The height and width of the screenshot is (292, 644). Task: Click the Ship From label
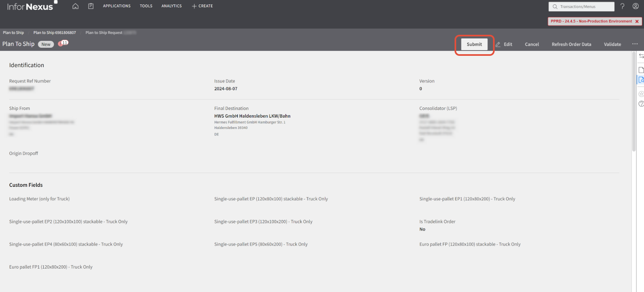(19, 108)
